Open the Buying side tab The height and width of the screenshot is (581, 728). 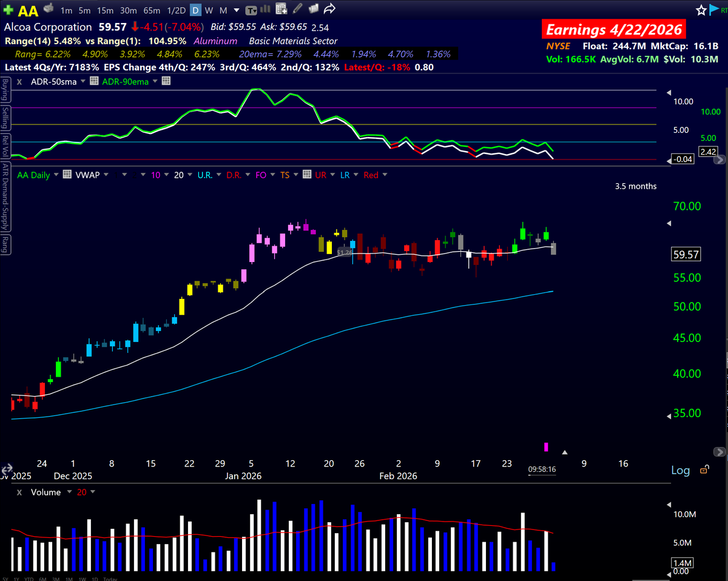coord(5,90)
